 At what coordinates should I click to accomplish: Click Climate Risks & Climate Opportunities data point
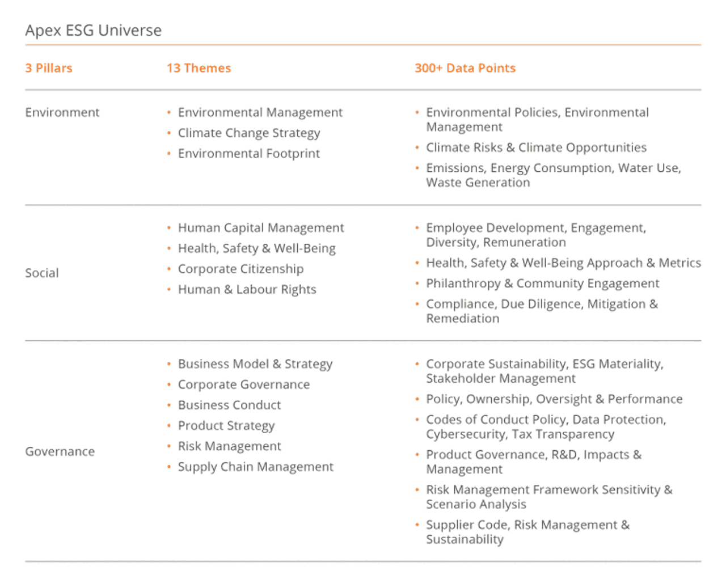pos(536,147)
